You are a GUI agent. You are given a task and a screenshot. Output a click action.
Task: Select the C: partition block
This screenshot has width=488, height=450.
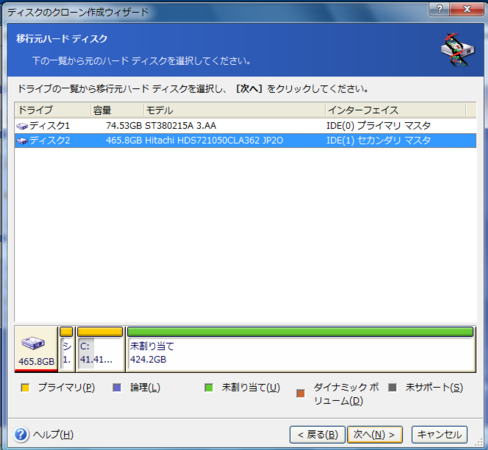click(100, 349)
